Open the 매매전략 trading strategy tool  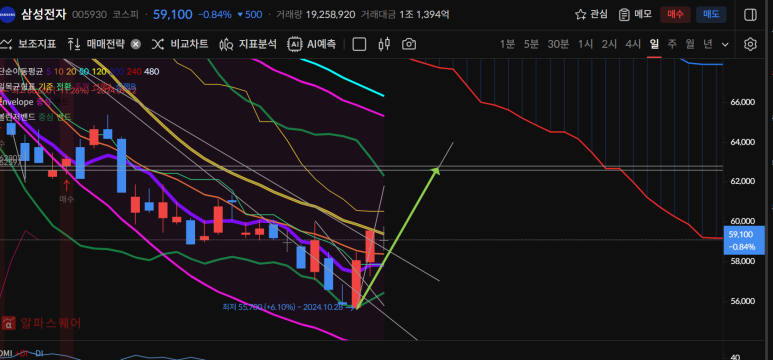(96, 44)
